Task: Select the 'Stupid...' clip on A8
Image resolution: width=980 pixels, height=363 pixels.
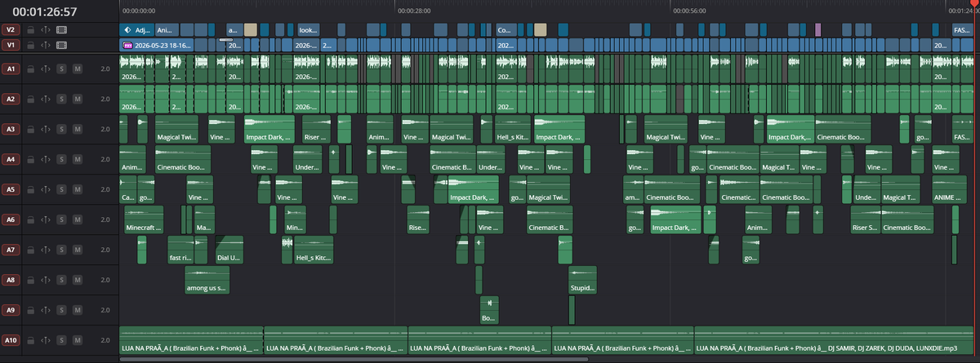Action: (x=582, y=280)
